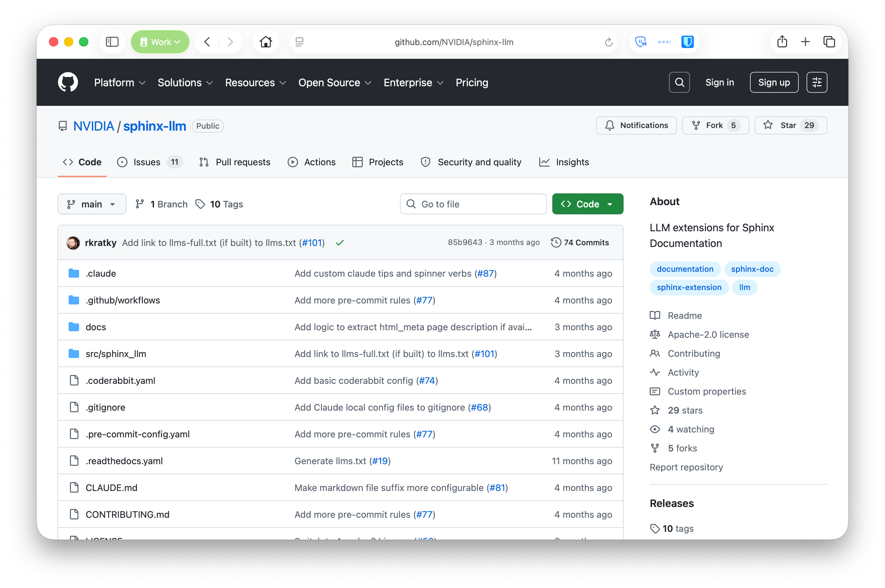885x588 pixels.
Task: Click the dots extension icon in the toolbar
Action: pyautogui.click(x=664, y=41)
